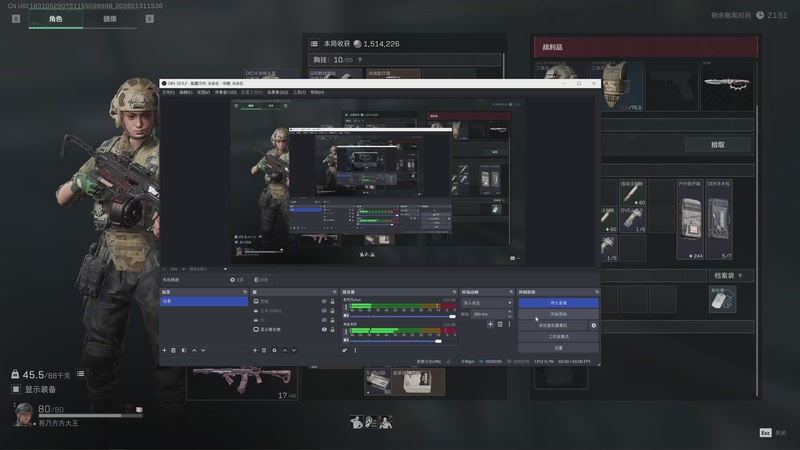Viewport: 800px width, 450px height.
Task: Move source down in Sources dock
Action: click(294, 351)
